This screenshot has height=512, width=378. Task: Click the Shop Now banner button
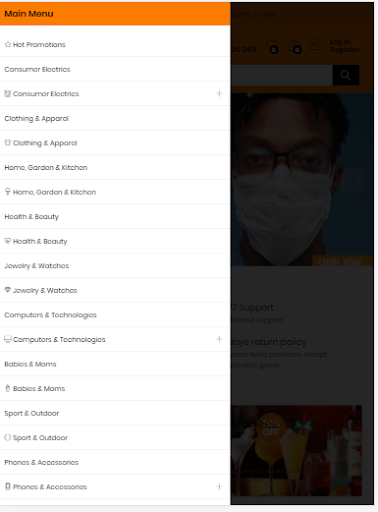[342, 261]
